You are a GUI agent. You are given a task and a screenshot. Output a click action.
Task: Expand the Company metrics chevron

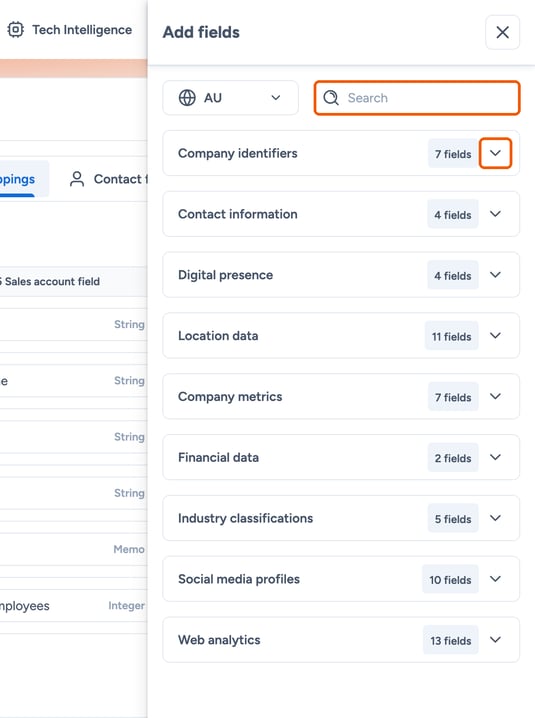(x=495, y=397)
